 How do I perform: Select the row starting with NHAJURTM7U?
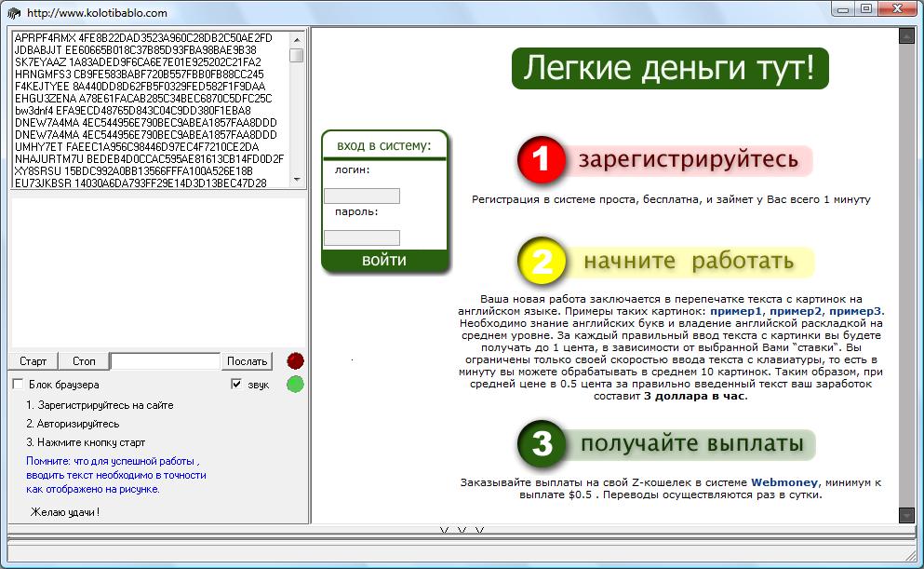coord(149,158)
